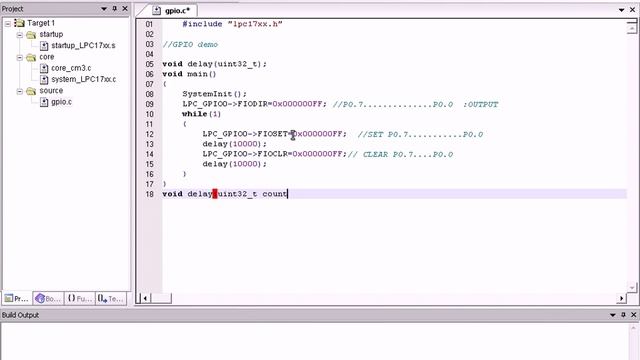
Task: Click delay(10000); on line 15
Action: [234, 164]
